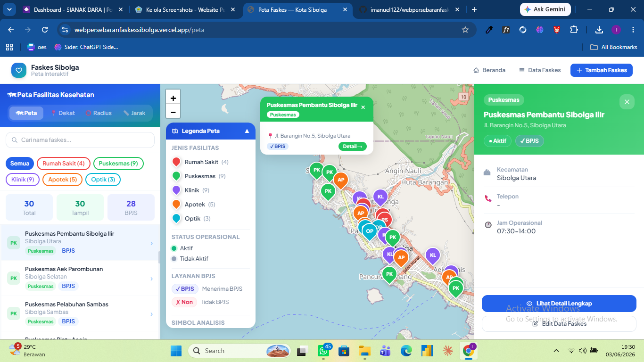644x362 pixels.
Task: Go to Beranda page
Action: pyautogui.click(x=489, y=70)
